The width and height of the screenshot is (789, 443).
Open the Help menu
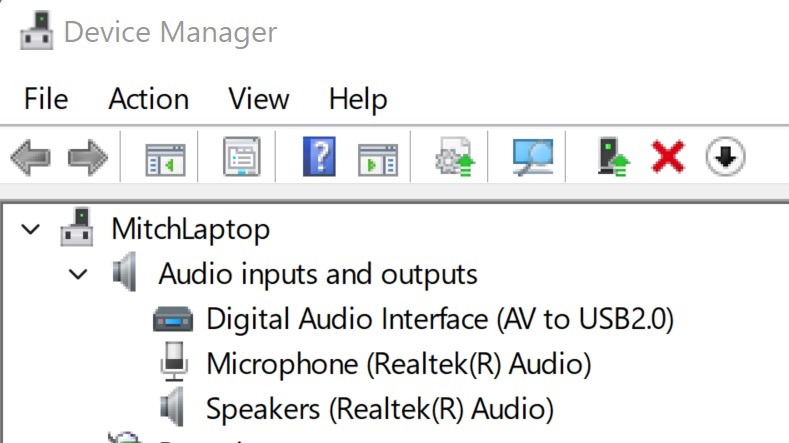(358, 99)
